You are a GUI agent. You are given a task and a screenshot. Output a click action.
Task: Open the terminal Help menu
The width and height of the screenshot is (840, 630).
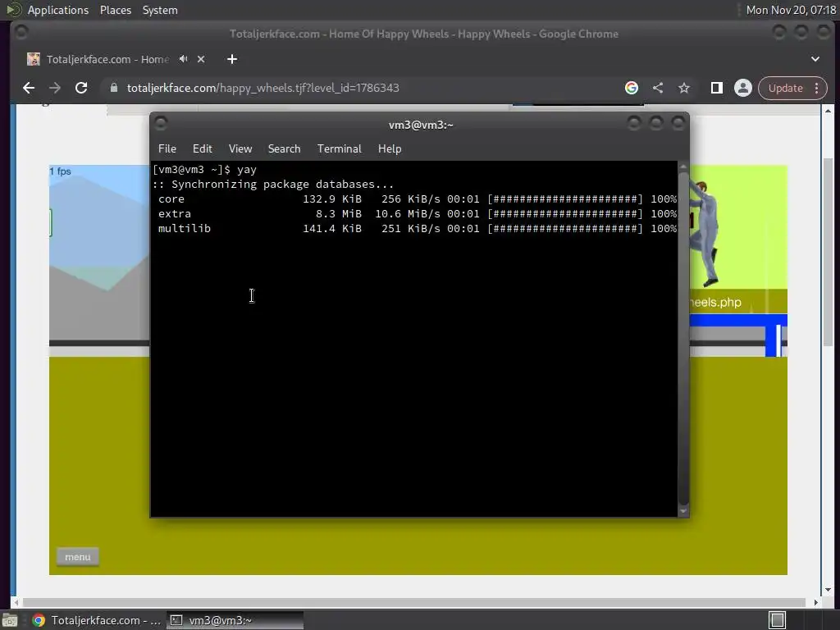coord(390,149)
